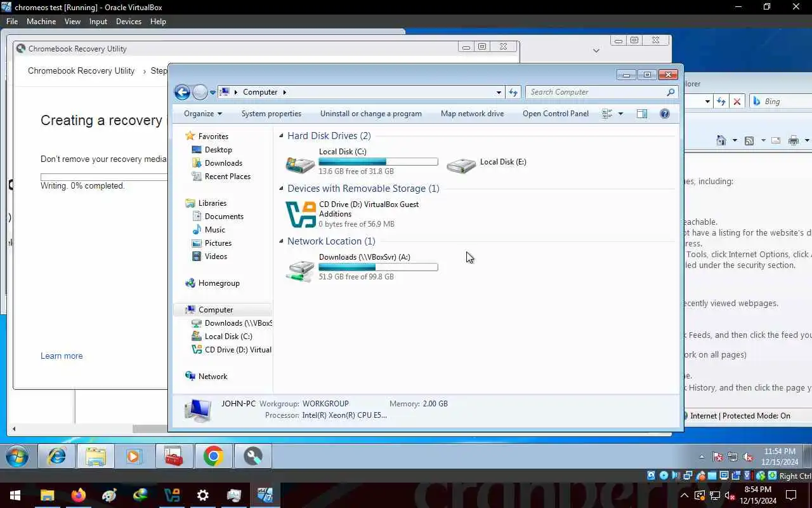The height and width of the screenshot is (508, 812).
Task: Click the magnifier icon in Search Computer box
Action: point(671,92)
